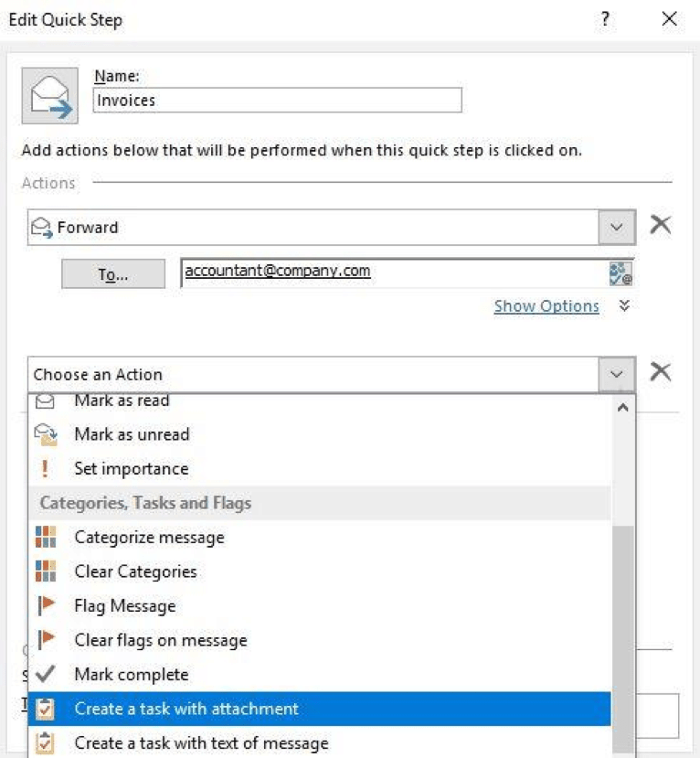
Task: Choose Mark as unread action
Action: click(132, 434)
